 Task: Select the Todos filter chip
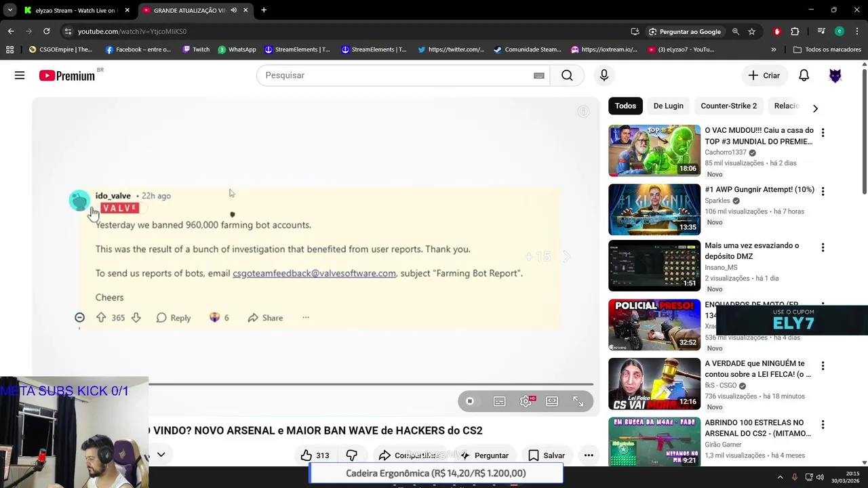coord(625,106)
